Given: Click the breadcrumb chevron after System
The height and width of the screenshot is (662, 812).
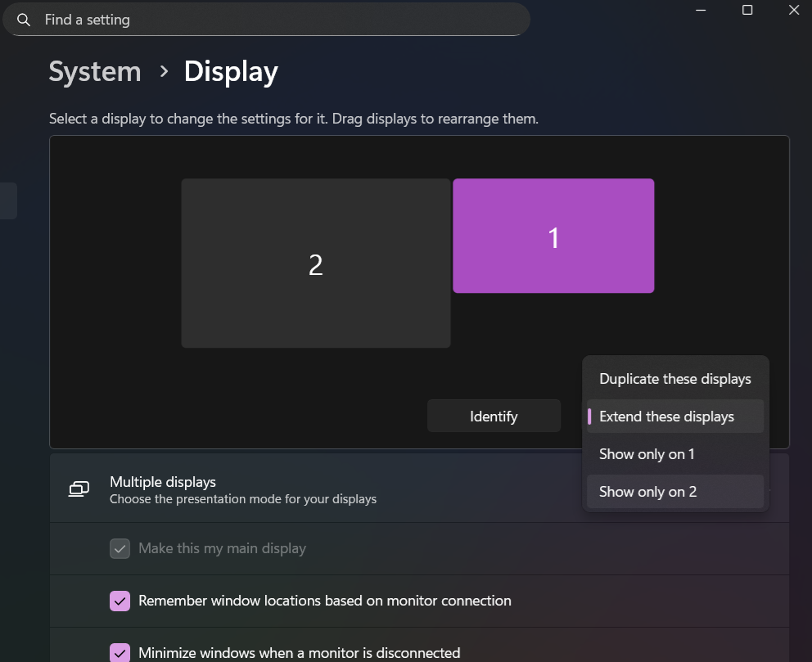Looking at the screenshot, I should (164, 72).
